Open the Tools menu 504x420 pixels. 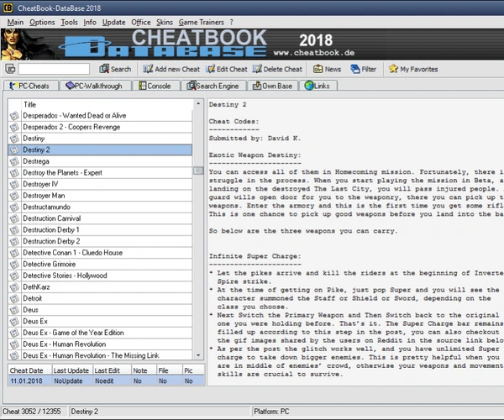(x=69, y=22)
